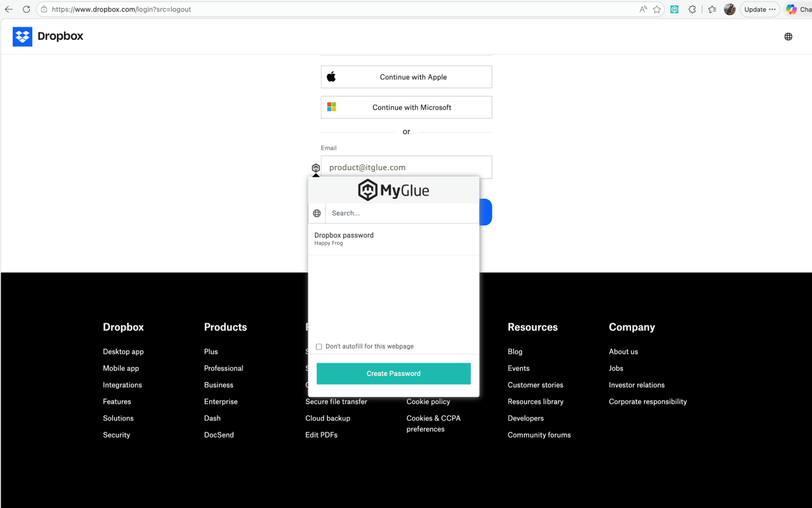812x508 pixels.
Task: Open the Corporate responsibility link
Action: tap(648, 401)
